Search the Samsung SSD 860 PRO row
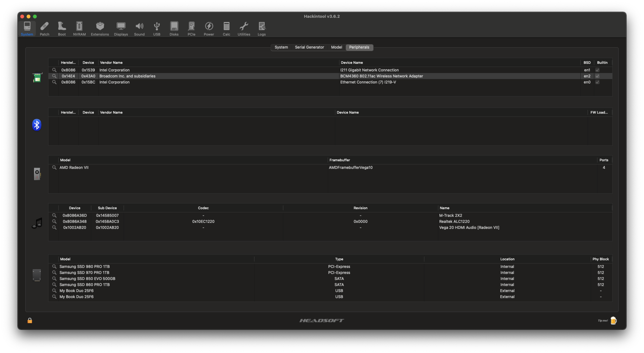 pos(54,285)
